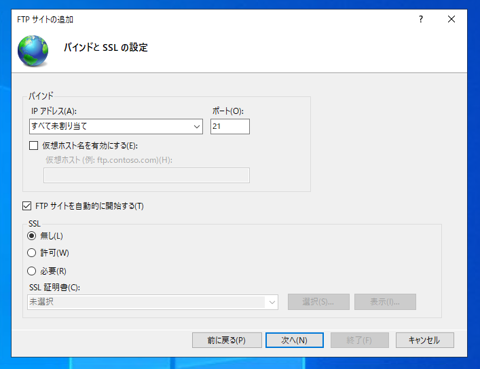Image resolution: width=480 pixels, height=369 pixels.
Task: Click the 次へ(N) button
Action: click(x=294, y=340)
